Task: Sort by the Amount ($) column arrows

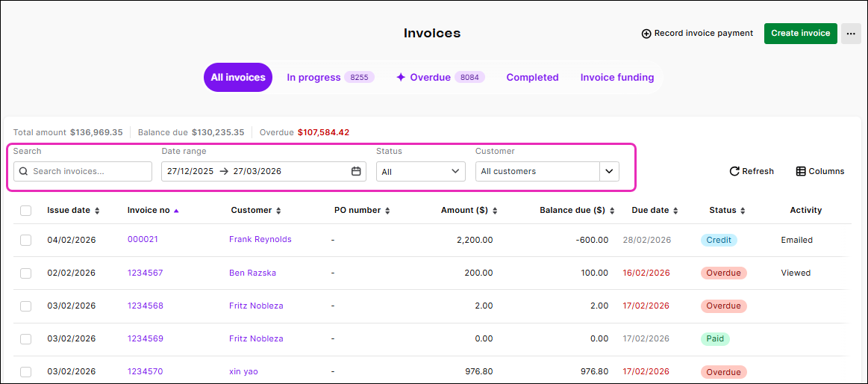Action: [x=495, y=211]
